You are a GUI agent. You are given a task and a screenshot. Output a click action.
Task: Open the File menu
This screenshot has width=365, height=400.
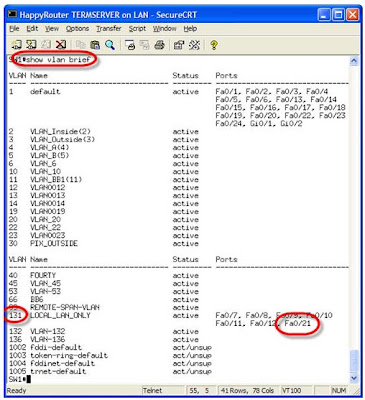click(14, 29)
